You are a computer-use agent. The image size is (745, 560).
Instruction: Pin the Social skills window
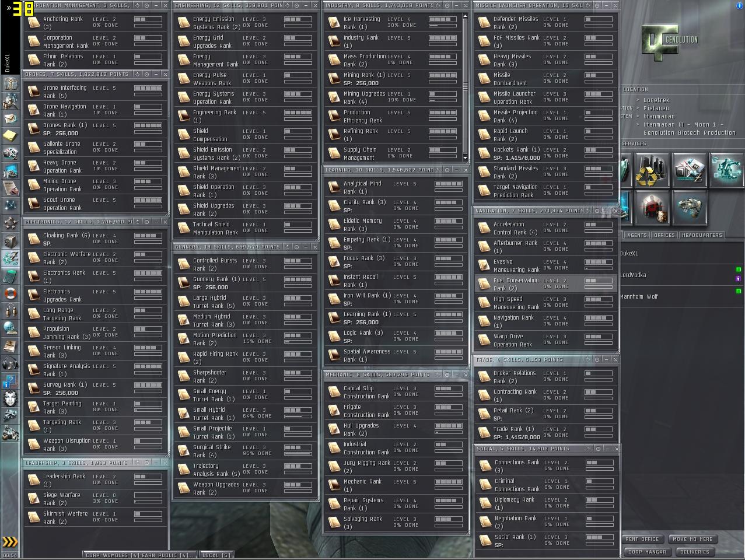(589, 449)
